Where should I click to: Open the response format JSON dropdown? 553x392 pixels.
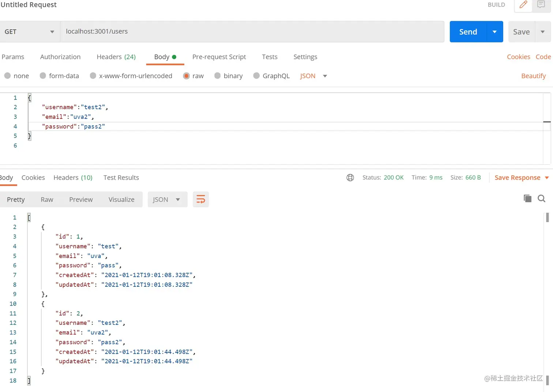pos(168,199)
